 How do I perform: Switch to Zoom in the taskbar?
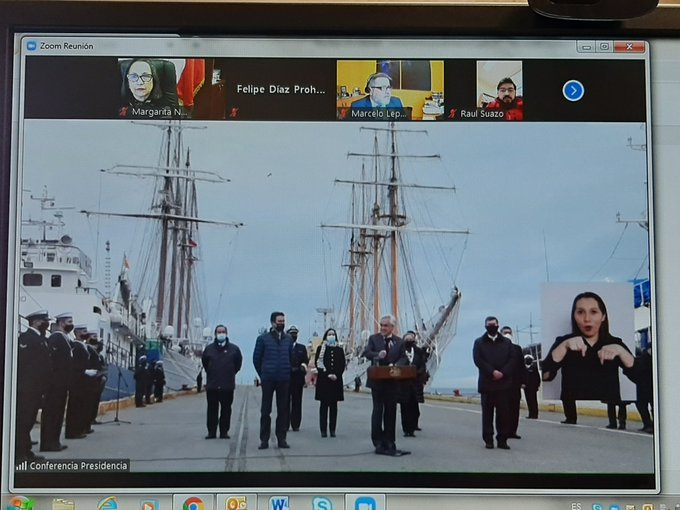point(365,503)
